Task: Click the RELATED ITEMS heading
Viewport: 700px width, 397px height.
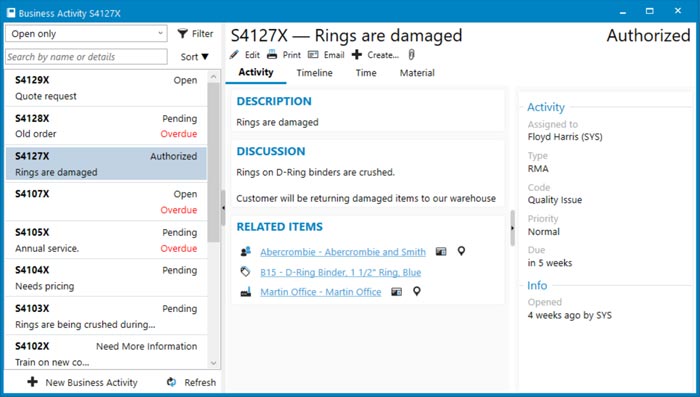Action: pos(279,227)
